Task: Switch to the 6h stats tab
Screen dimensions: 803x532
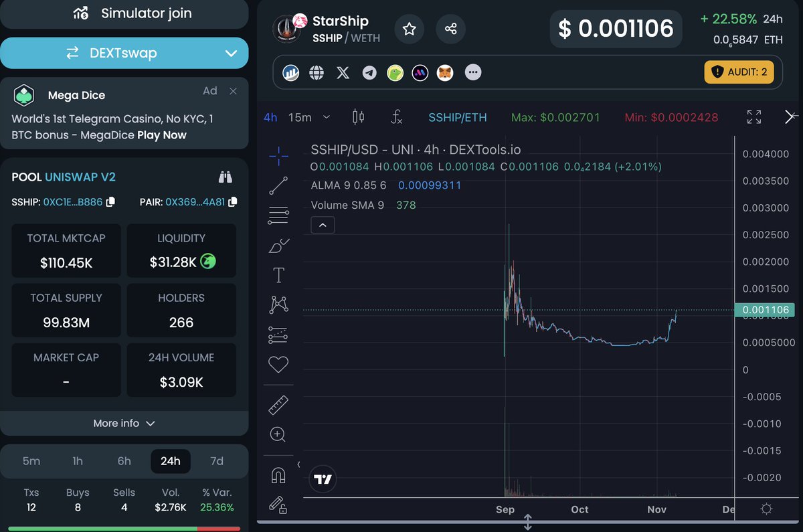Action: point(124,461)
